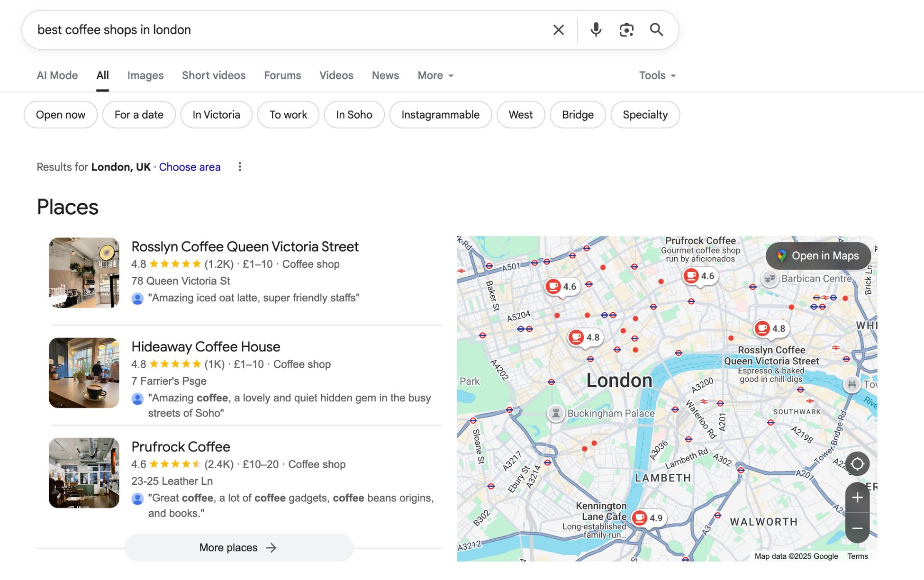Click the search magnifier to run search
Image resolution: width=924 pixels, height=580 pixels.
click(657, 29)
